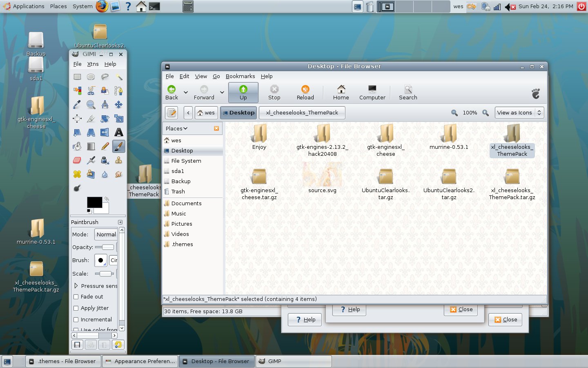Open the Forward history dropdown arrow
The height and width of the screenshot is (368, 588).
tap(222, 92)
